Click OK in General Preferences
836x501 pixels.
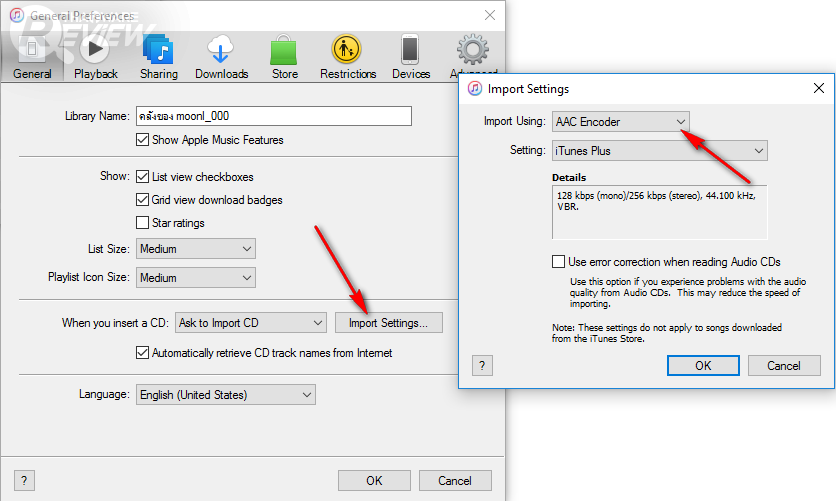click(x=374, y=480)
